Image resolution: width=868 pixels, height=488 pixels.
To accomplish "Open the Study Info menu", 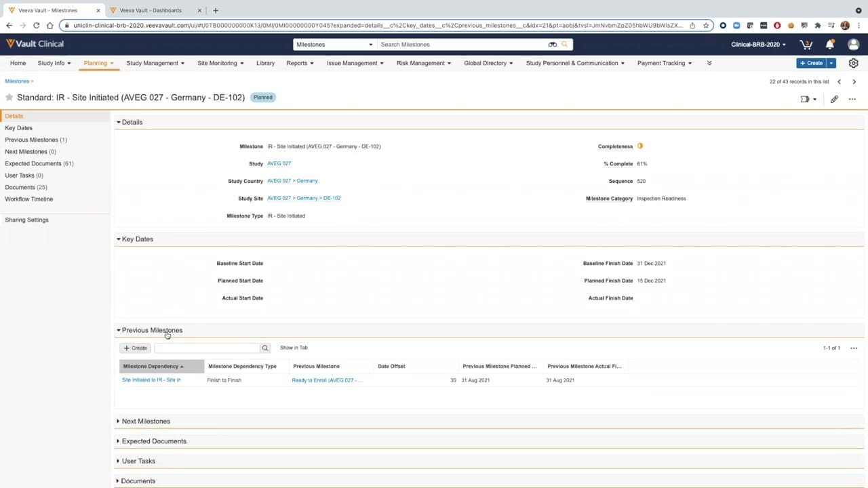I will [x=54, y=63].
